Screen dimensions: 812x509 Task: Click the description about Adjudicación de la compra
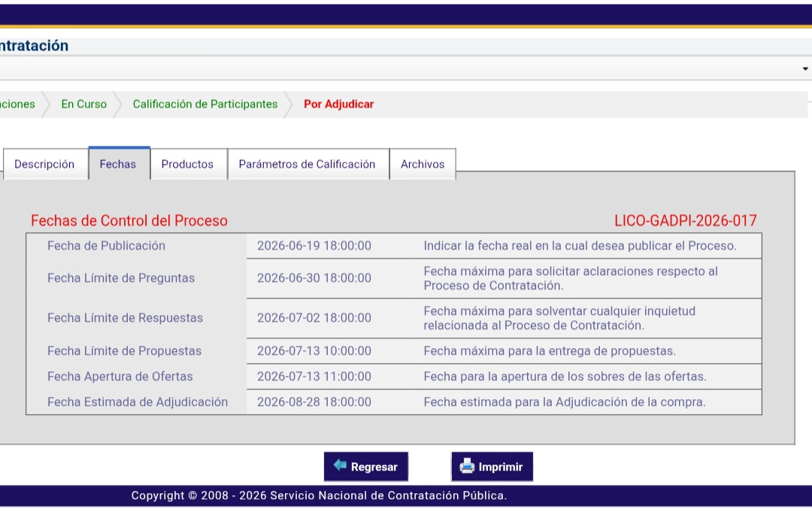pos(565,401)
